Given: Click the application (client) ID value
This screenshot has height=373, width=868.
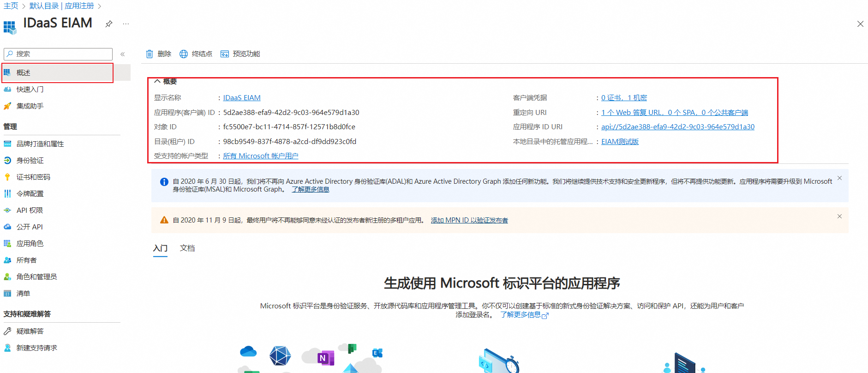Looking at the screenshot, I should coord(291,113).
